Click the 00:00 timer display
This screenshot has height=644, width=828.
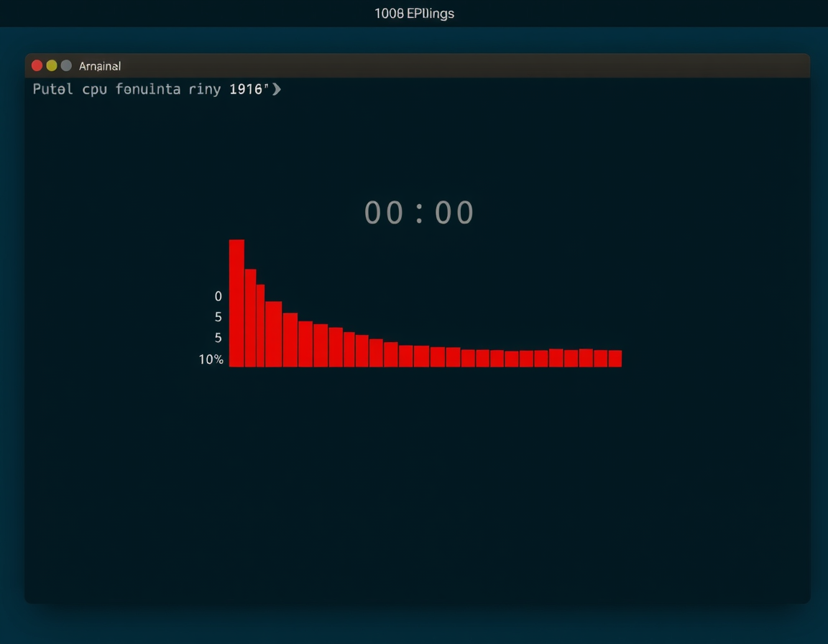(419, 212)
